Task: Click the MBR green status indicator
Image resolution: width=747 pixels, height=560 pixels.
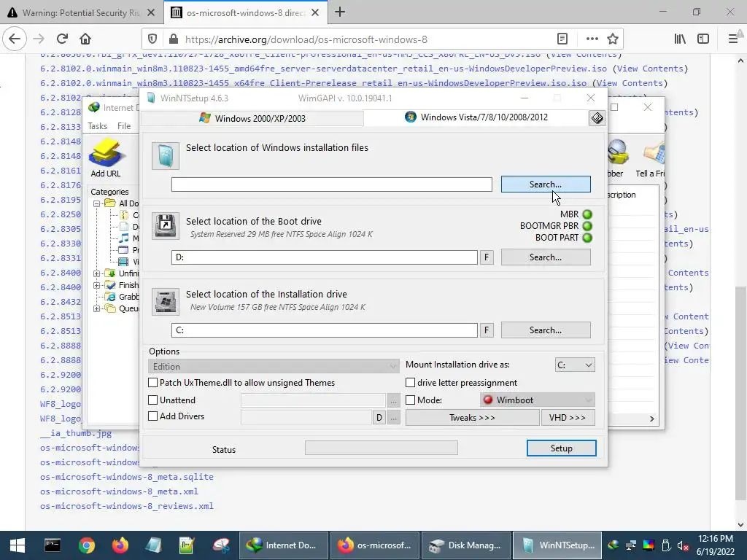Action: point(587,214)
